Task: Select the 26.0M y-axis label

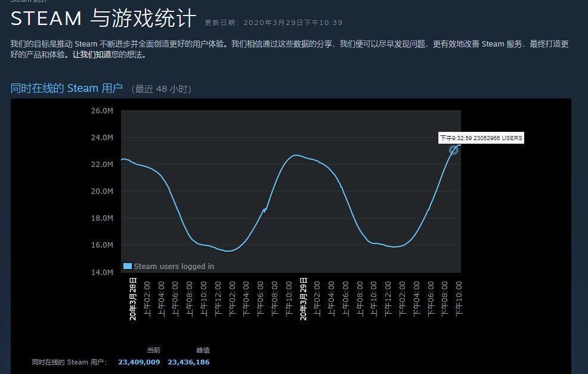Action: coord(102,111)
